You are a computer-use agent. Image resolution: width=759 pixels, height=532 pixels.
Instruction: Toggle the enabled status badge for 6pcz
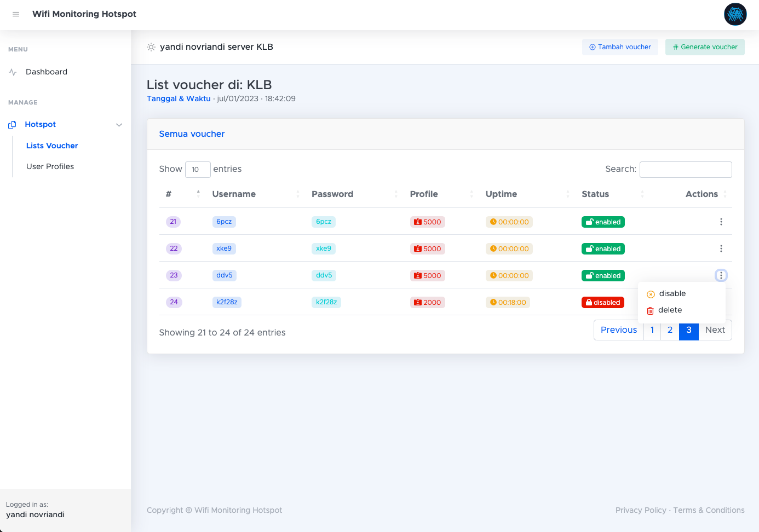[603, 222]
